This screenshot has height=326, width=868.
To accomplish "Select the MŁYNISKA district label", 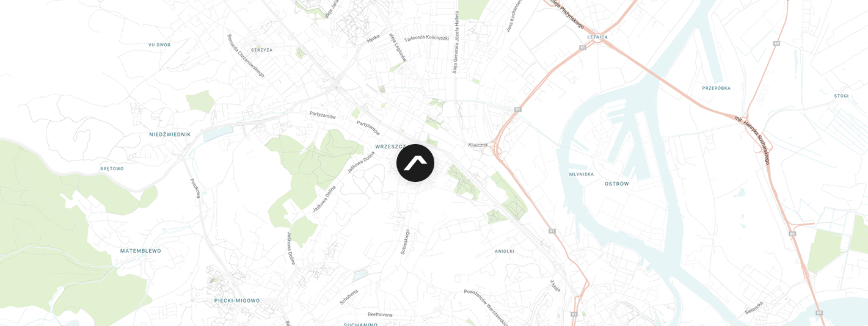I will tap(581, 174).
